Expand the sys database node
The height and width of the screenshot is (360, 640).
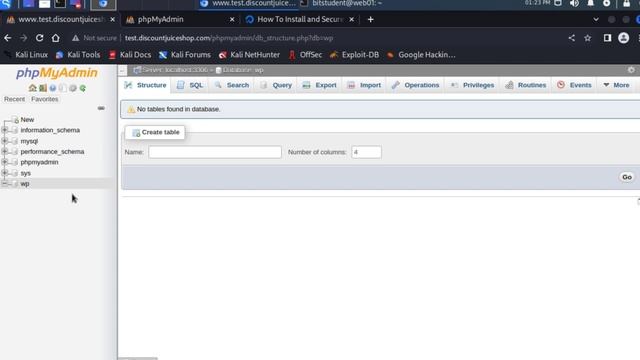point(4,173)
